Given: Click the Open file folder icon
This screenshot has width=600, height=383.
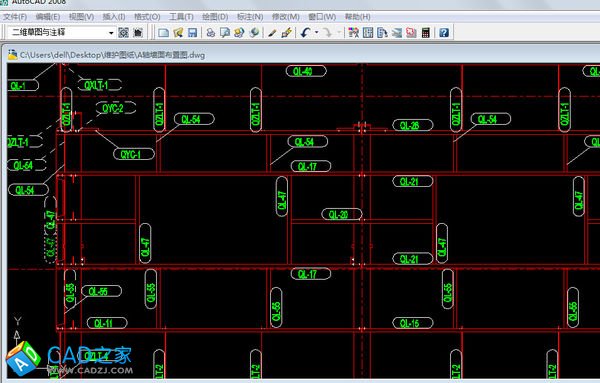Looking at the screenshot, I should click(178, 33).
